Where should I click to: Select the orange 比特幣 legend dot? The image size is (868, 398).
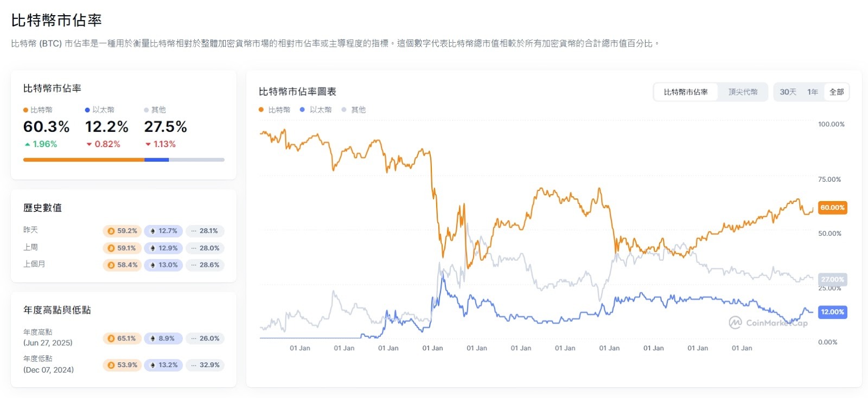pyautogui.click(x=25, y=110)
